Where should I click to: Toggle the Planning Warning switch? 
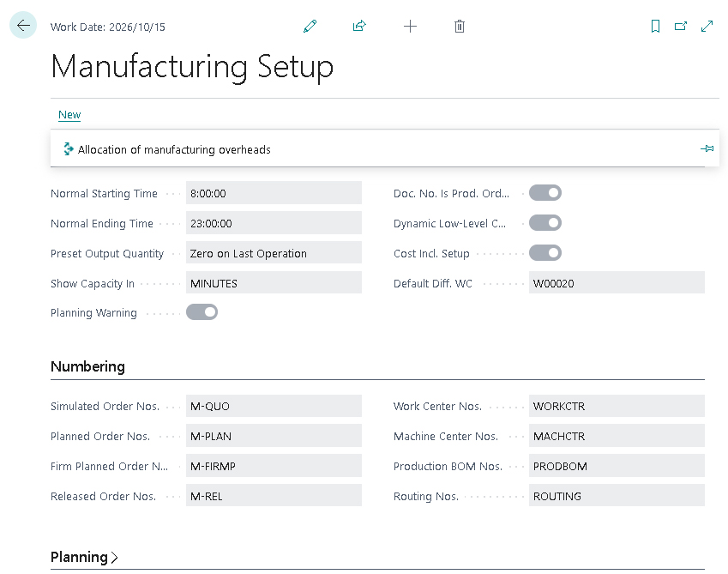(x=202, y=312)
